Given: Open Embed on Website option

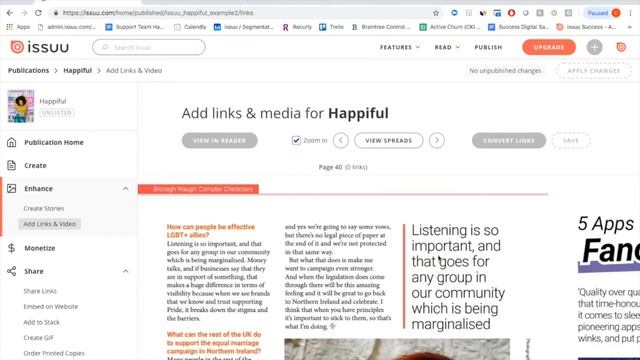Looking at the screenshot, I should tap(51, 307).
